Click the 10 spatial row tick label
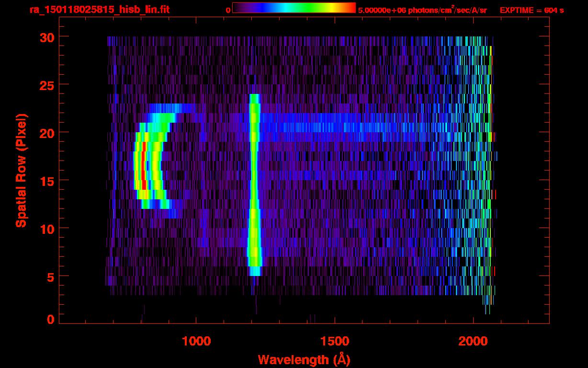The width and height of the screenshot is (588, 368). 46,229
